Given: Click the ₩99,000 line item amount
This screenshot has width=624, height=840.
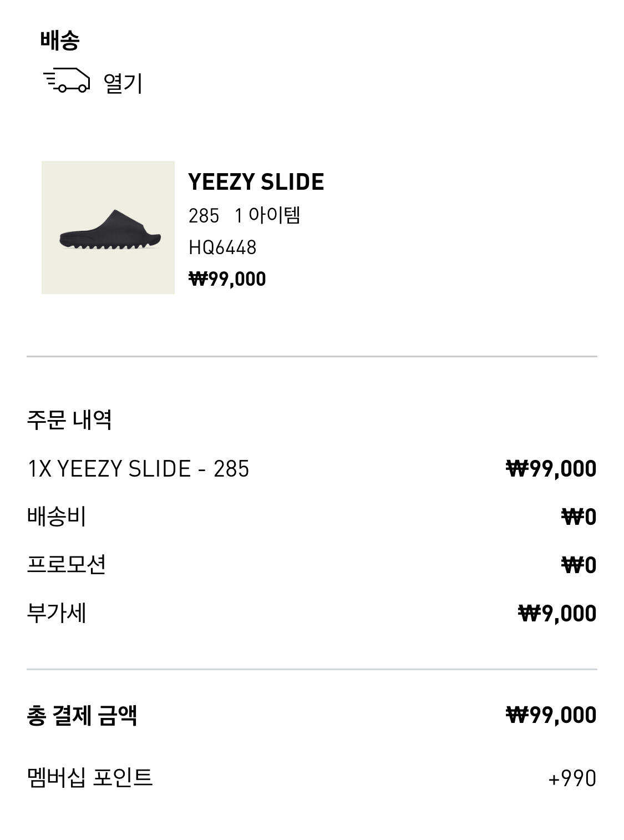Looking at the screenshot, I should (x=551, y=469).
